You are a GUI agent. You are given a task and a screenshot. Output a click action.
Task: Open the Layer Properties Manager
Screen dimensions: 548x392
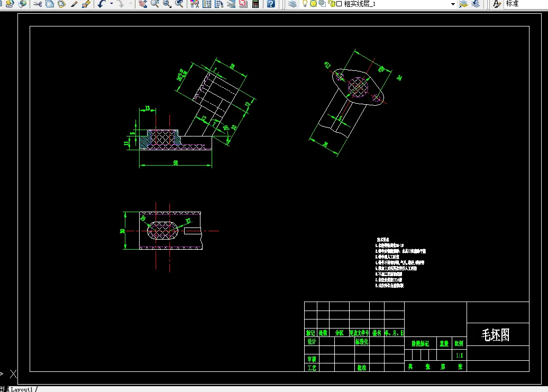tap(293, 4)
